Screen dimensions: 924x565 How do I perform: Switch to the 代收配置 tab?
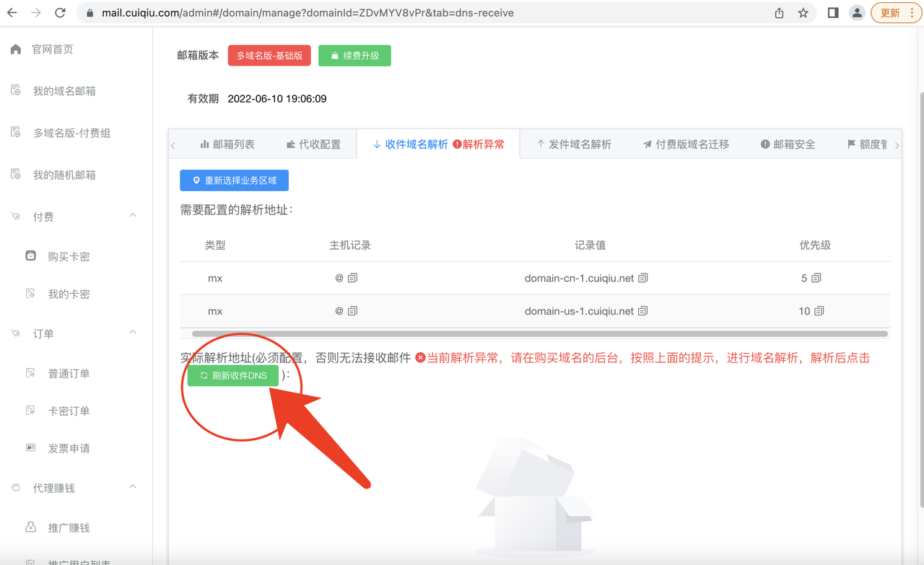coord(313,144)
